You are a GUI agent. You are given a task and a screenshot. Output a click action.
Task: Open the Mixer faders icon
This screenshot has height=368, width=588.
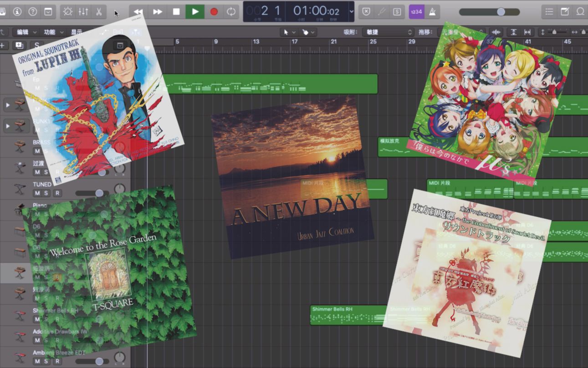click(83, 11)
